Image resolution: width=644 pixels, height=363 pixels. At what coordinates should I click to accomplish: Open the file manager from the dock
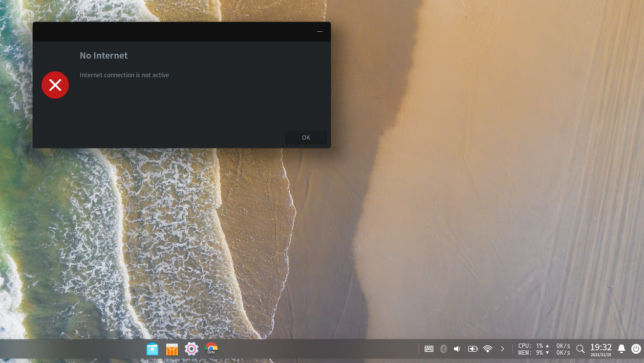pyautogui.click(x=152, y=349)
